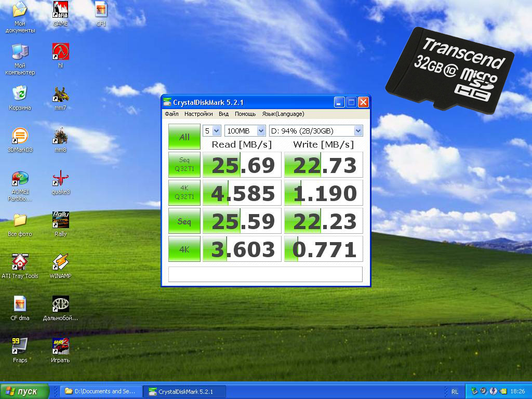
Task: Select the quake3 shortcut
Action: [60, 182]
